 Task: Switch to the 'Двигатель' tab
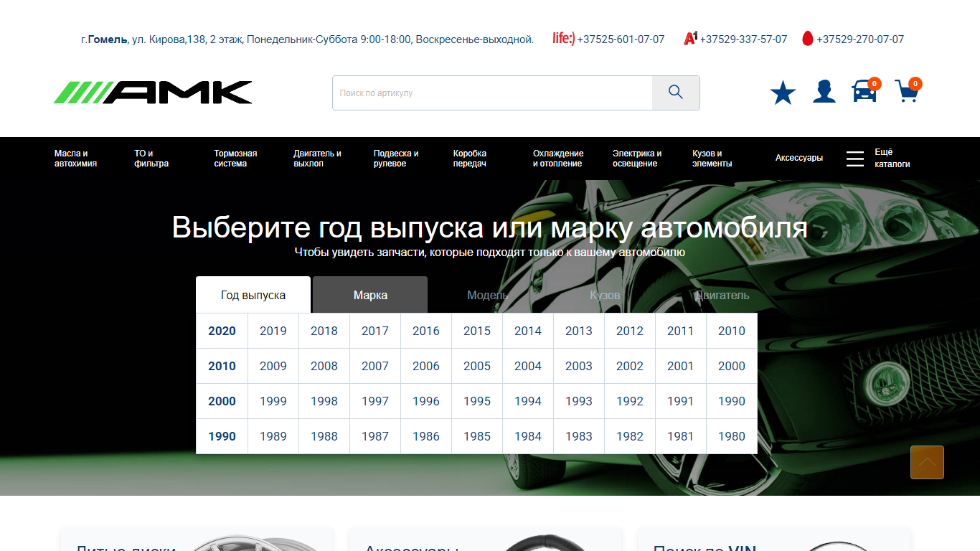click(722, 295)
